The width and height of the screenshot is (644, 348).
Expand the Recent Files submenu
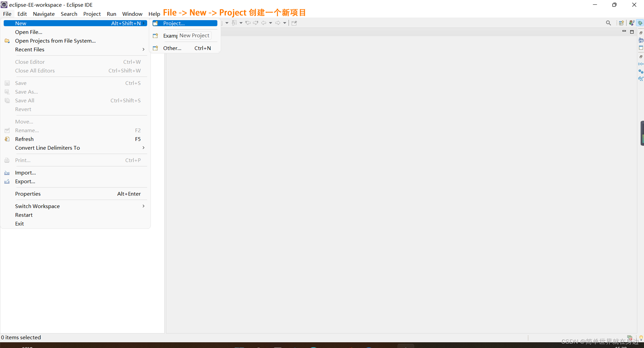click(x=143, y=49)
